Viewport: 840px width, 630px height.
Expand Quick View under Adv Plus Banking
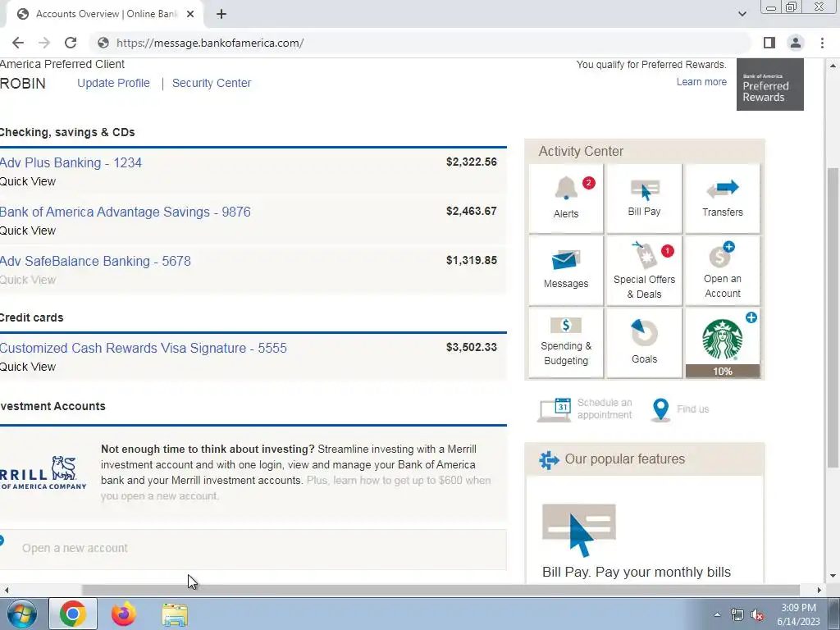coord(28,181)
